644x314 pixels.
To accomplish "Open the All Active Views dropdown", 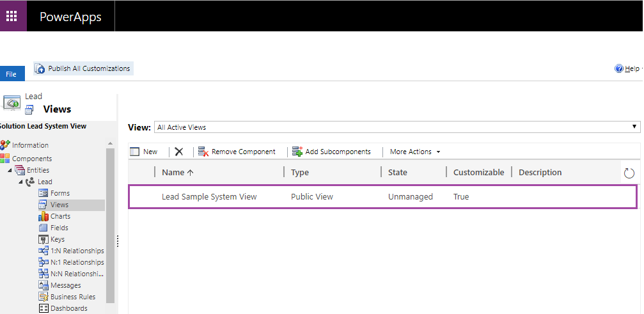I will pyautogui.click(x=397, y=127).
